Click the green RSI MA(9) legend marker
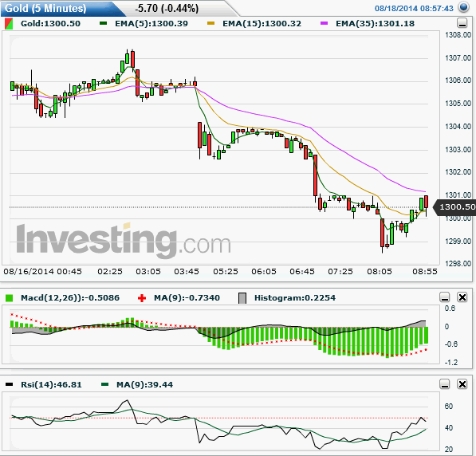This screenshot has width=476, height=456. pyautogui.click(x=104, y=384)
